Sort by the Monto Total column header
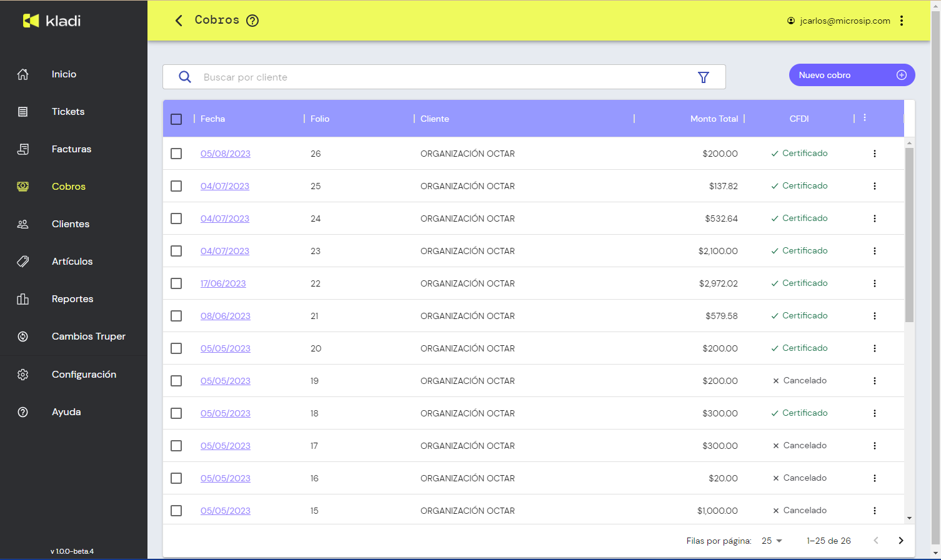This screenshot has height=560, width=941. (x=714, y=119)
